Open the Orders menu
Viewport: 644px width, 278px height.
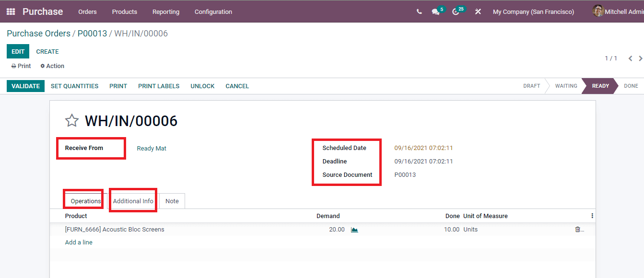(x=87, y=12)
